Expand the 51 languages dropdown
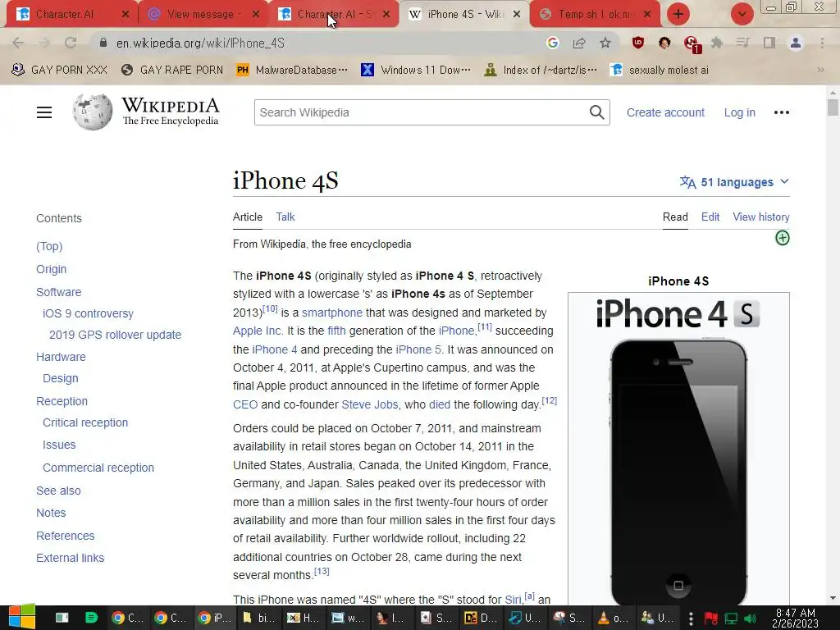840x630 pixels. point(734,182)
